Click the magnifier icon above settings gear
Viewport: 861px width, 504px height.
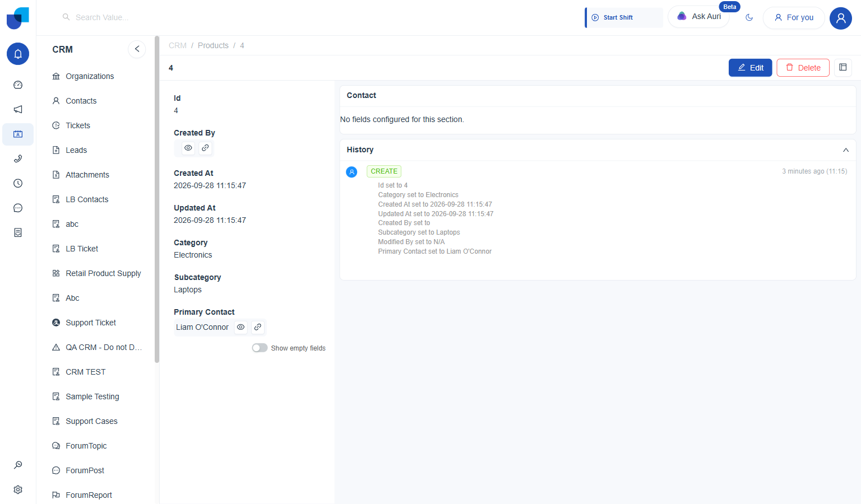coord(18,465)
